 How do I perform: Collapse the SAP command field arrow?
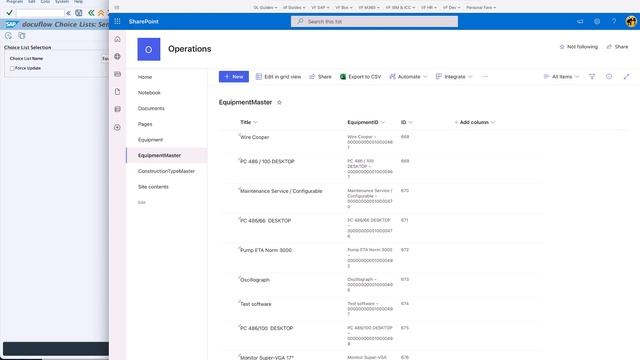coord(68,13)
